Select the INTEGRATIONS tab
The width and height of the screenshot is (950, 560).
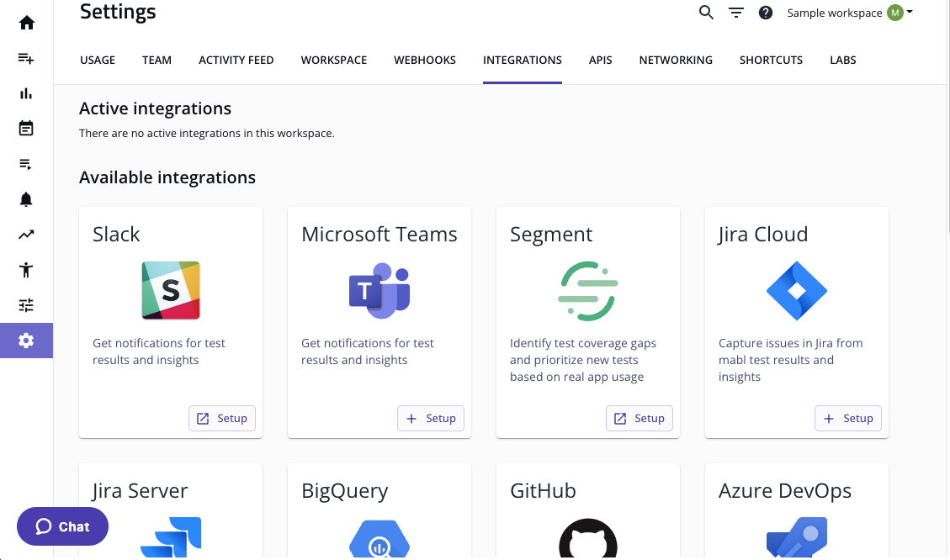click(523, 60)
